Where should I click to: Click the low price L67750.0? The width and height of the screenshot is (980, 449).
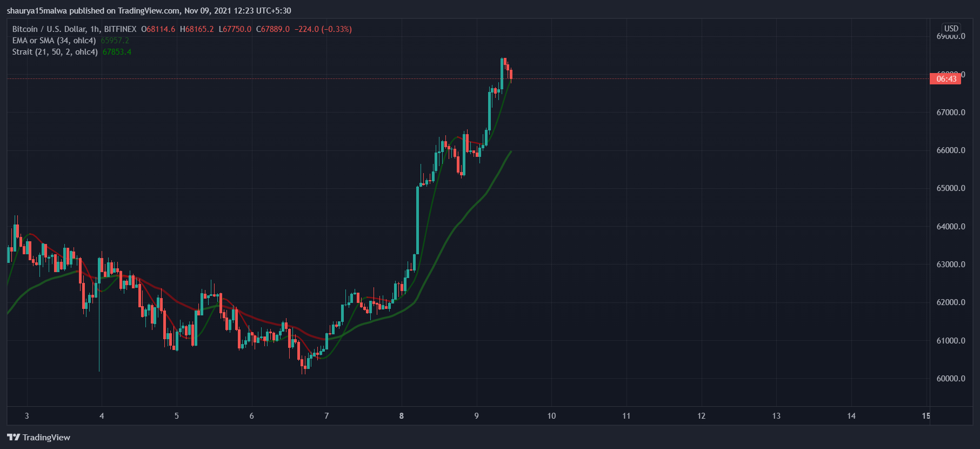[x=235, y=29]
